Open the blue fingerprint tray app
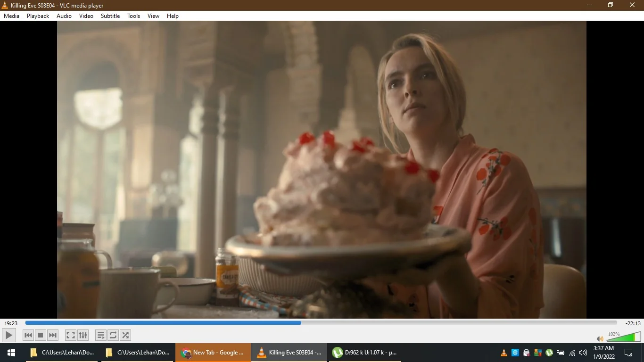 [x=515, y=353]
